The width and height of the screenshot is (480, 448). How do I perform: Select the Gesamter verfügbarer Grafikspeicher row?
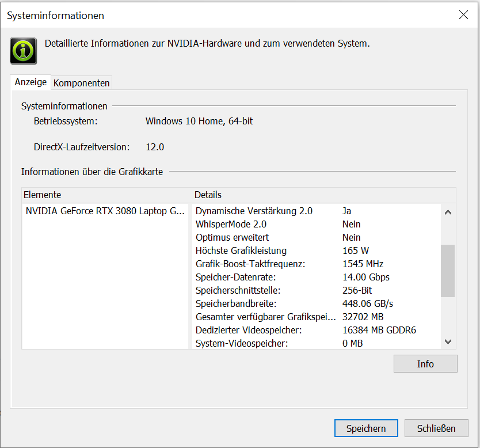click(x=317, y=317)
